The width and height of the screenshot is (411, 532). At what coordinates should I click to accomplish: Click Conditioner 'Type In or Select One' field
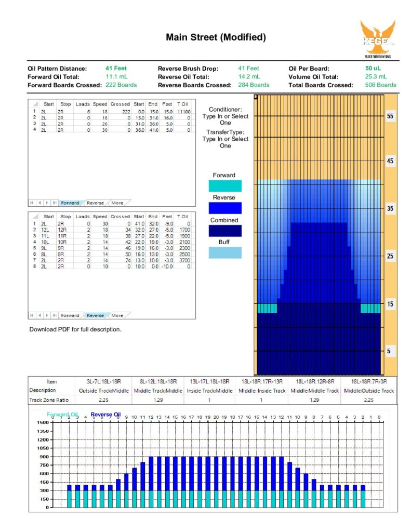coord(226,119)
